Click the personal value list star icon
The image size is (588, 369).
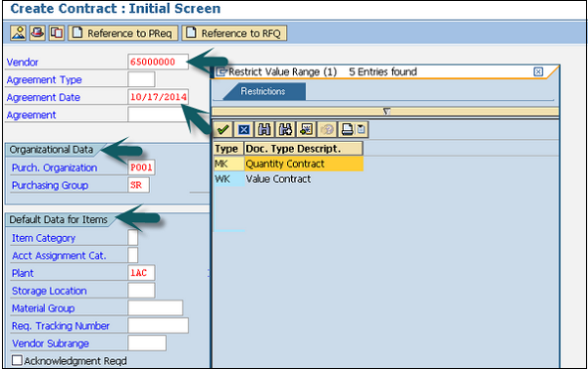click(306, 129)
